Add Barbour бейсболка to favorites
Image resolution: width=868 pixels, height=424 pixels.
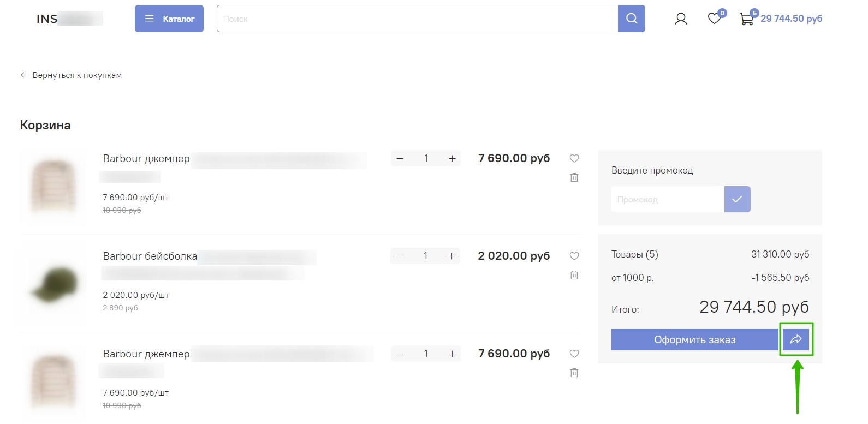[x=574, y=256]
